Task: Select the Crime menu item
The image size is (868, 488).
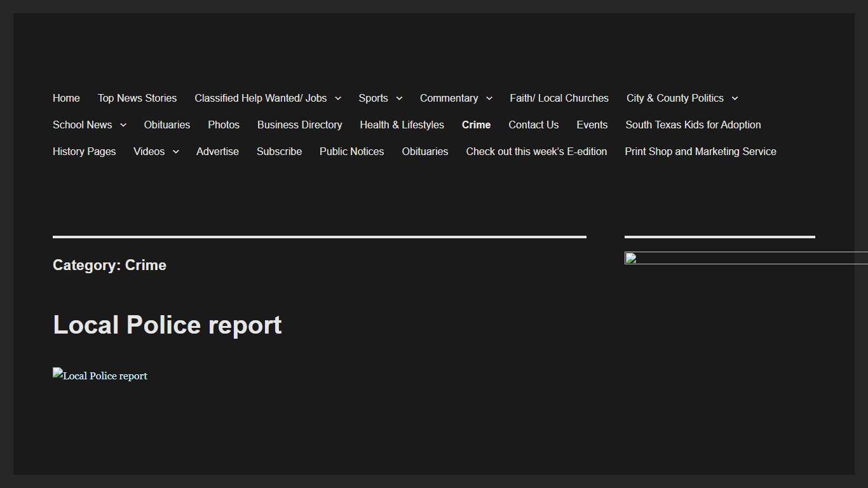Action: [x=476, y=125]
